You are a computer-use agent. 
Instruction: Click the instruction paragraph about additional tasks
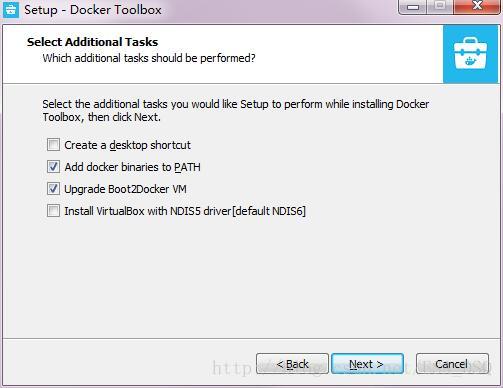coord(235,111)
